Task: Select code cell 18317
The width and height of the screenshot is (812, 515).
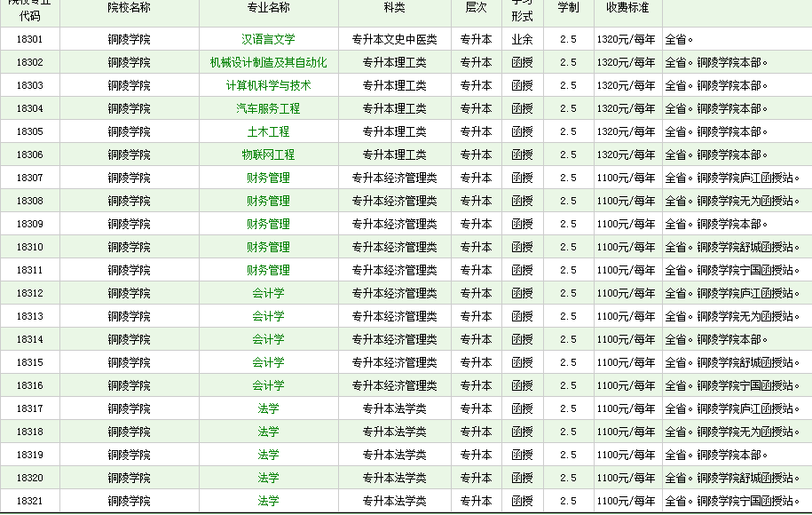Action: tap(29, 408)
